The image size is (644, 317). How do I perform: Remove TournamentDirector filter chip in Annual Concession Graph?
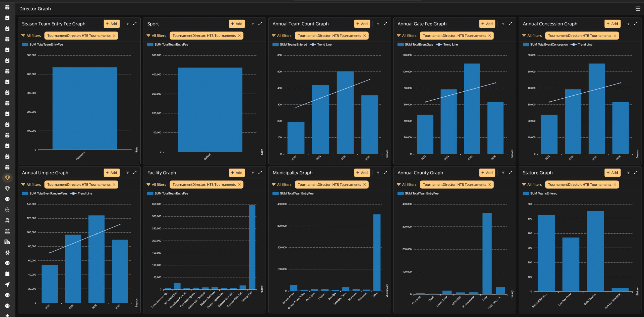pyautogui.click(x=615, y=36)
